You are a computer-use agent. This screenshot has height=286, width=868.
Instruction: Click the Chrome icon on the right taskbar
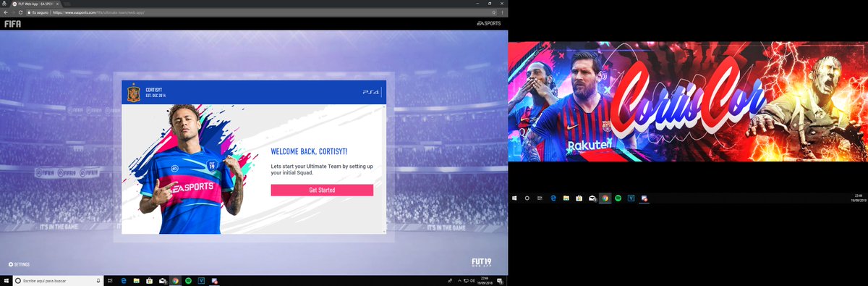605,198
